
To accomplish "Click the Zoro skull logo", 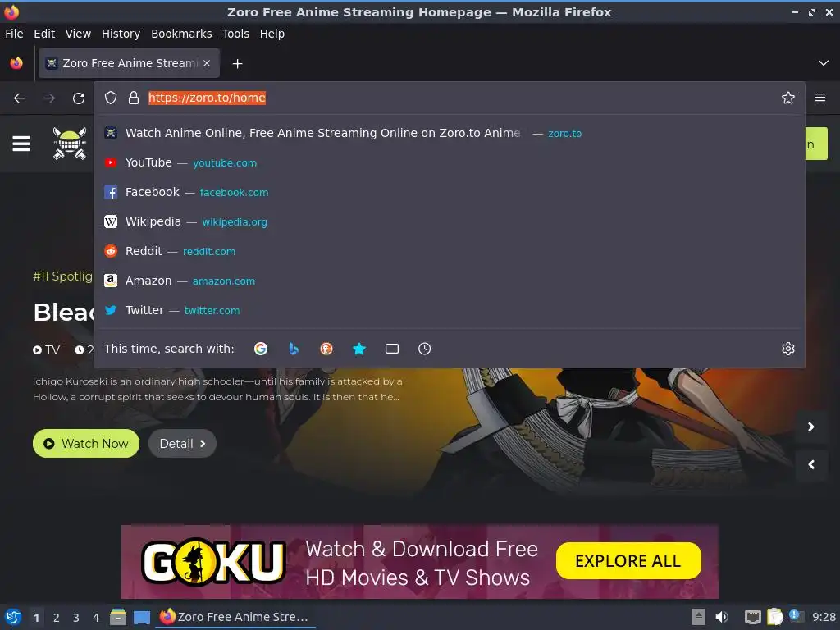I will [x=70, y=143].
